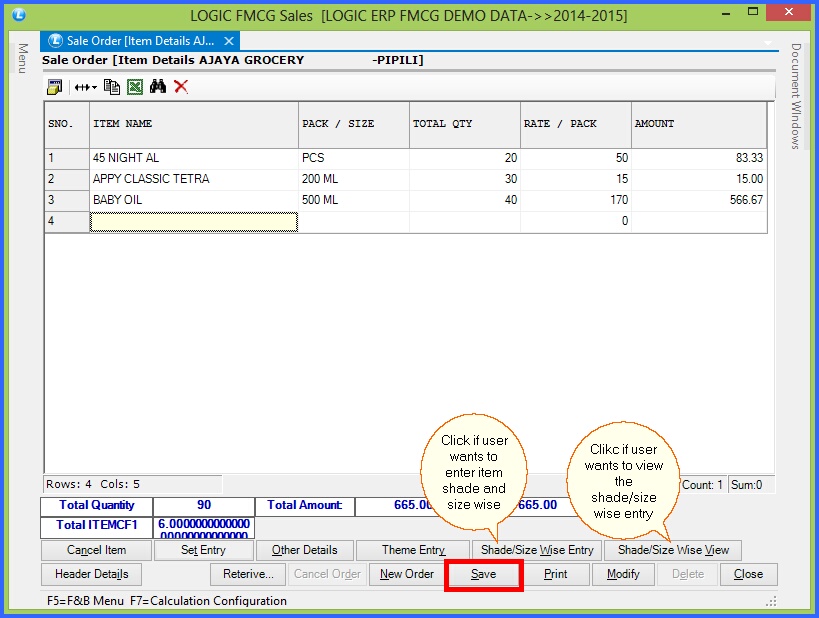Open Header Details
This screenshot has height=618, width=819.
click(91, 574)
